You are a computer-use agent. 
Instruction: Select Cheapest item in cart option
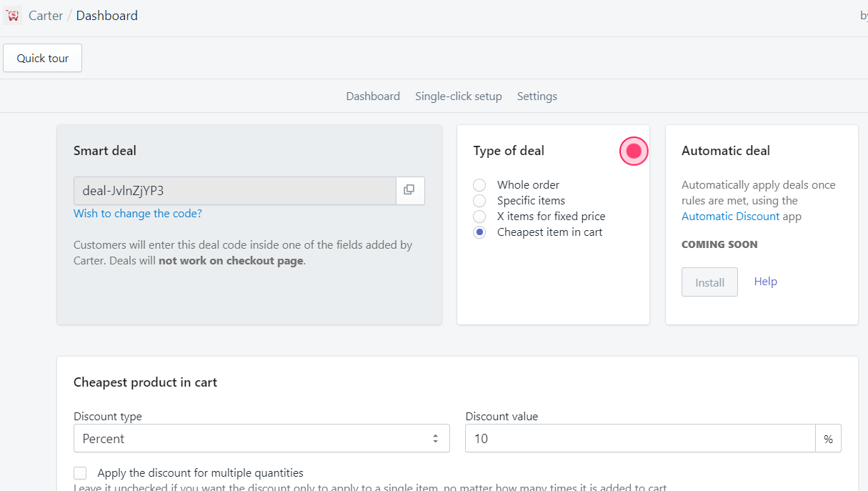pyautogui.click(x=479, y=232)
